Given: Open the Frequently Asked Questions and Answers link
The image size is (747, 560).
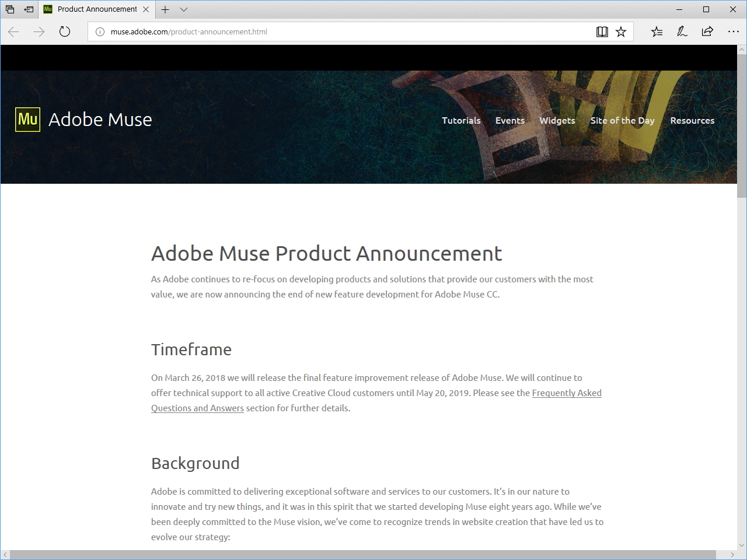Looking at the screenshot, I should coord(567,393).
